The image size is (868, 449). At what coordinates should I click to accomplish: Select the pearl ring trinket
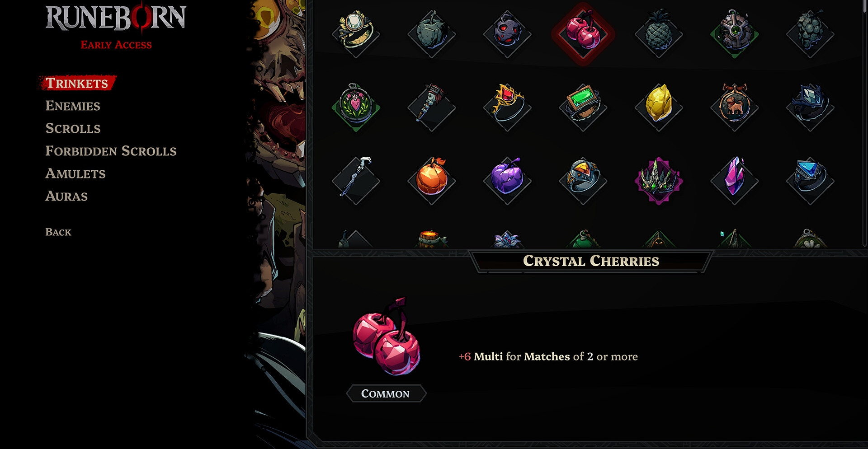(x=356, y=34)
